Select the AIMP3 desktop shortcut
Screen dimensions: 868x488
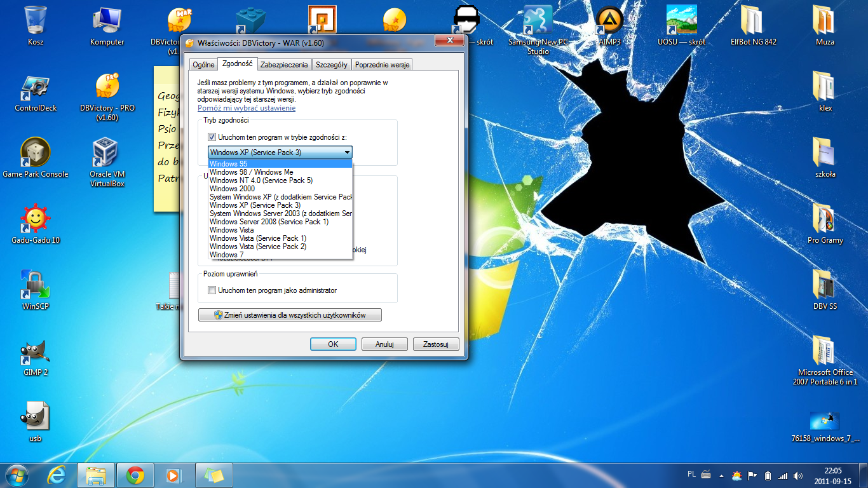pos(609,25)
